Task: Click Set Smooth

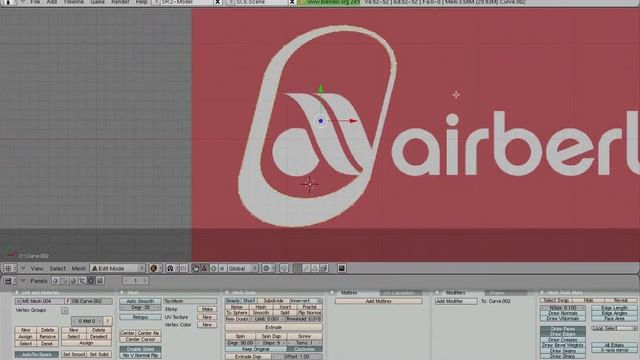Action: [74, 354]
